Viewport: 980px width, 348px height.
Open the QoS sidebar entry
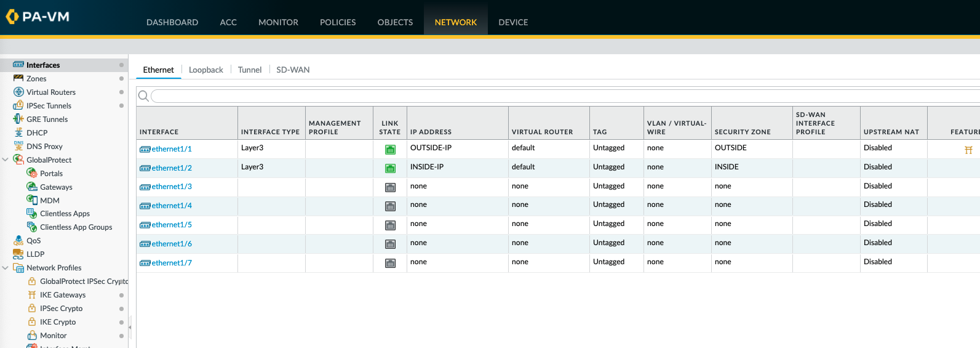33,241
